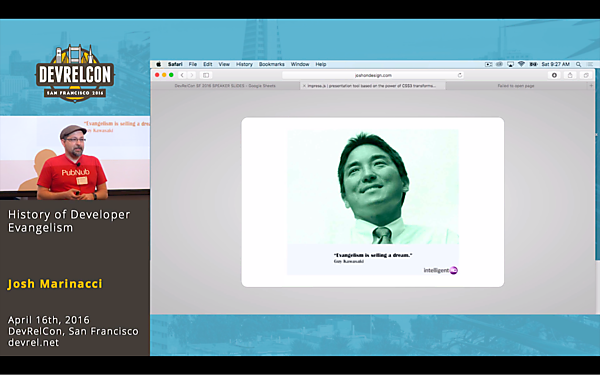Click the Sat 9:27 AM clock
Viewport: 600px width, 375px height.
(556, 64)
